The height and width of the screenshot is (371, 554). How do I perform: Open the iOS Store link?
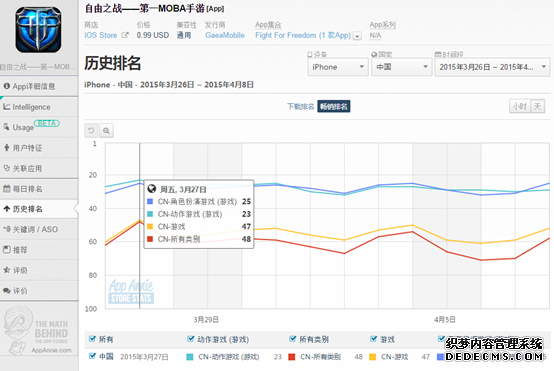[x=100, y=35]
